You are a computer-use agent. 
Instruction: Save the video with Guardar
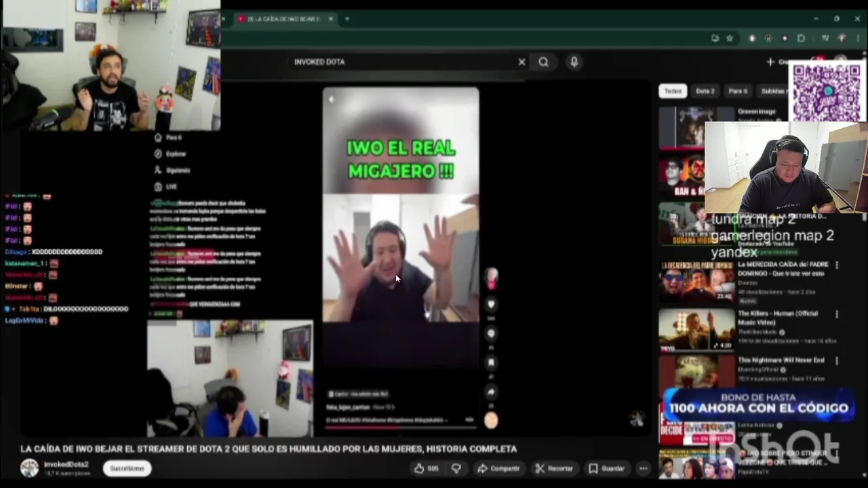click(x=606, y=468)
